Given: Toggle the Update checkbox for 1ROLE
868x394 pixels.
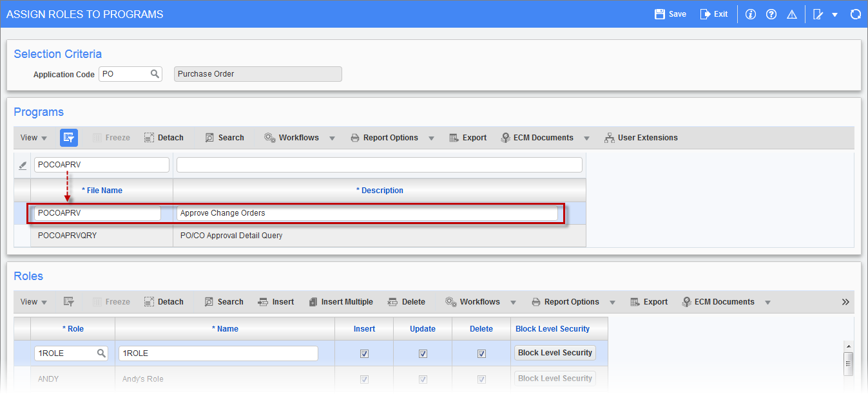Looking at the screenshot, I should pyautogui.click(x=423, y=353).
